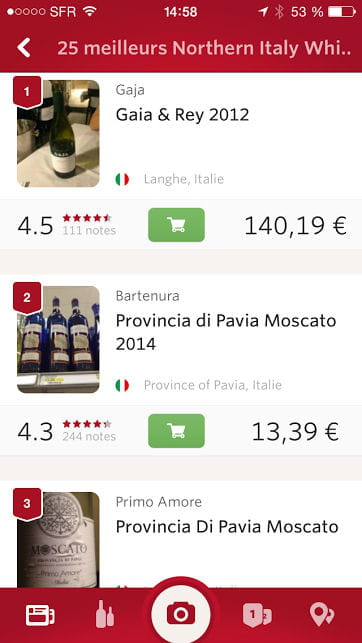The height and width of the screenshot is (643, 362).
Task: Tap the Gaia & Rey bottle photo
Action: click(58, 134)
